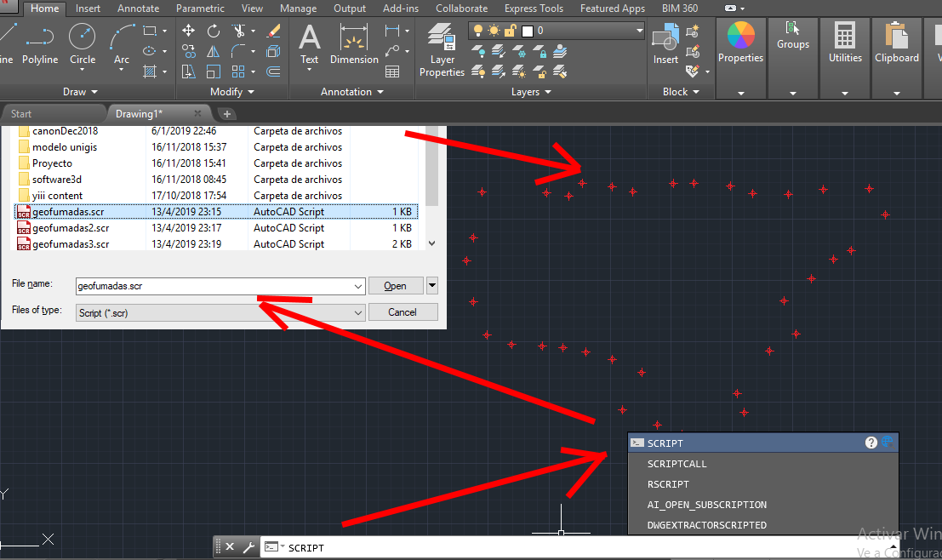
Task: Click the Scale tool icon
Action: click(214, 72)
